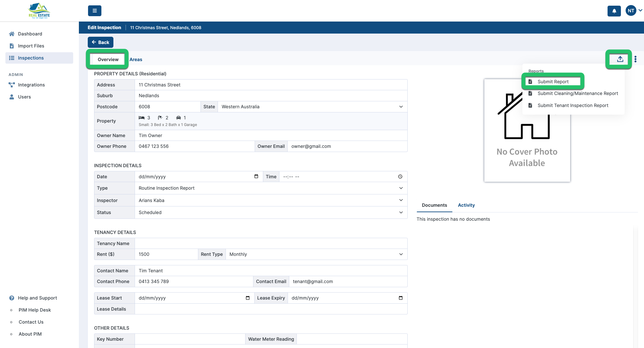Open the Lease Start calendar icon

coord(248,298)
